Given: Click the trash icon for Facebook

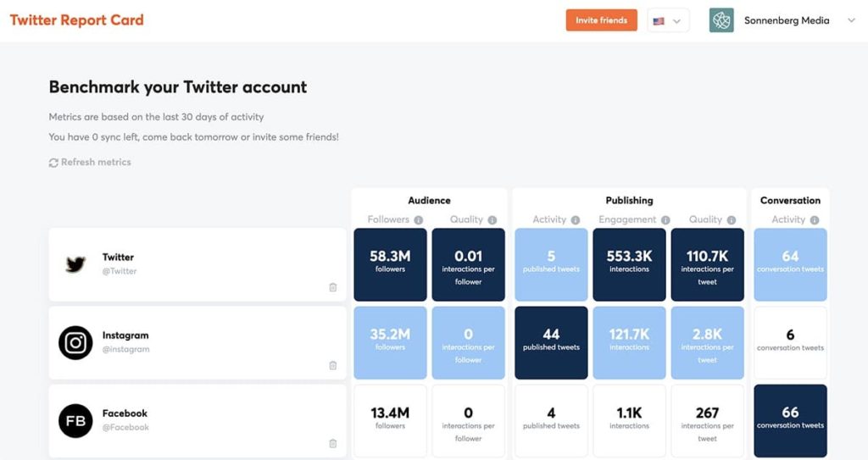Looking at the screenshot, I should pyautogui.click(x=332, y=443).
